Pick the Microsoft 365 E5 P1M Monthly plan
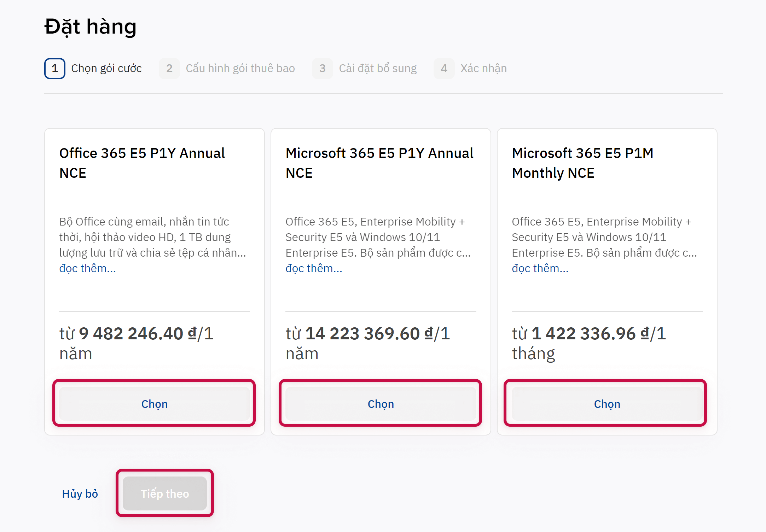 607,404
